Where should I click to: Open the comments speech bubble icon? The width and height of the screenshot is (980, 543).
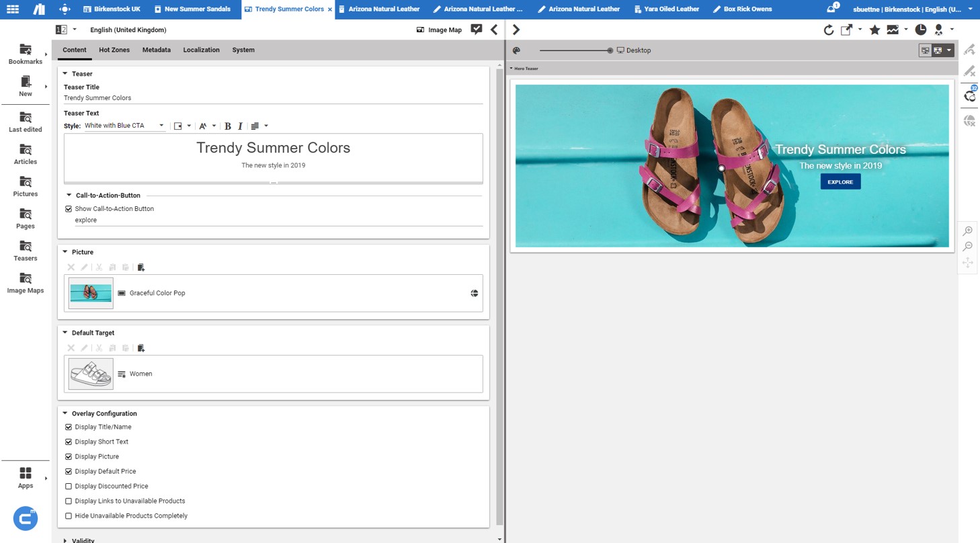477,30
